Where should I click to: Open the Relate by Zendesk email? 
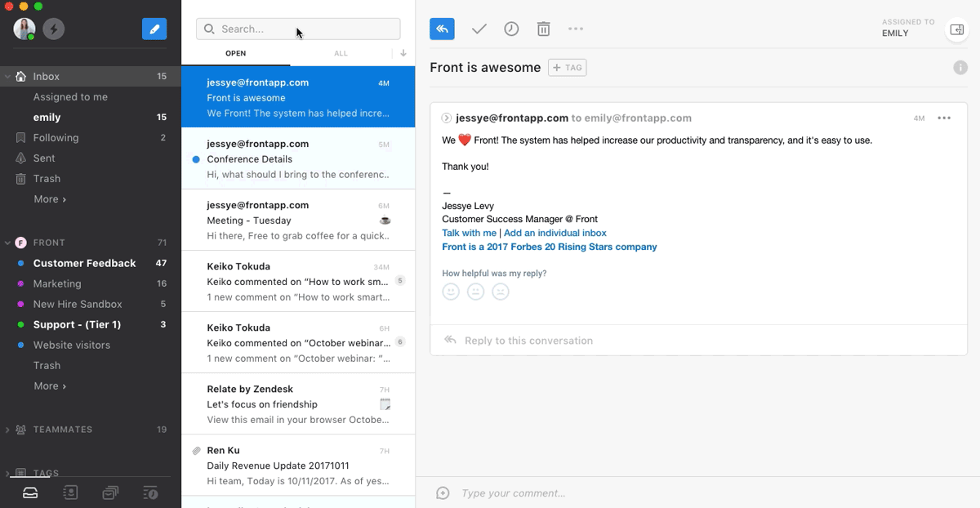298,404
